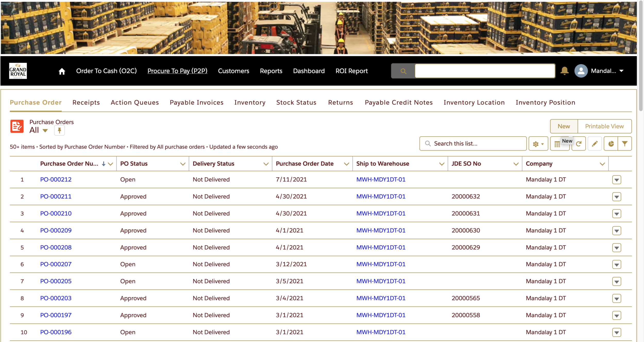Image resolution: width=644 pixels, height=342 pixels.
Task: Sort by Purchase Order Date column header
Action: point(304,164)
